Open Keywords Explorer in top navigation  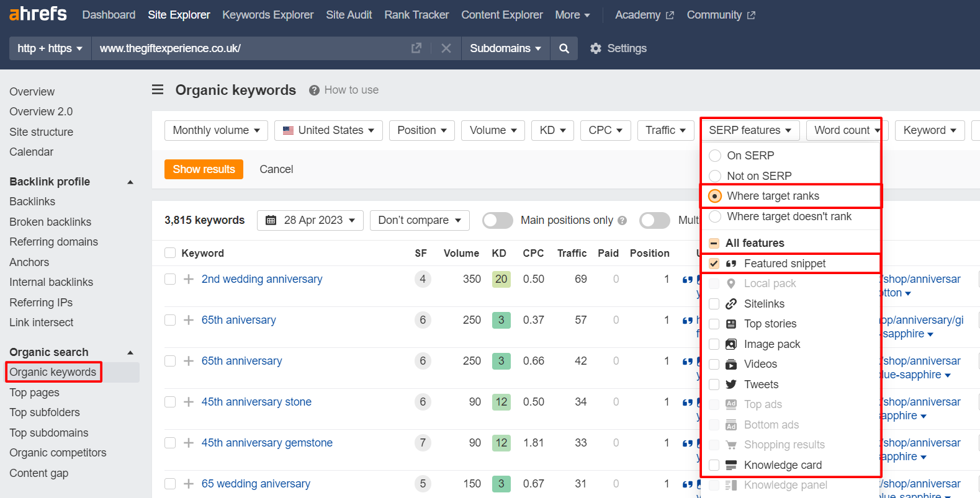pos(267,15)
